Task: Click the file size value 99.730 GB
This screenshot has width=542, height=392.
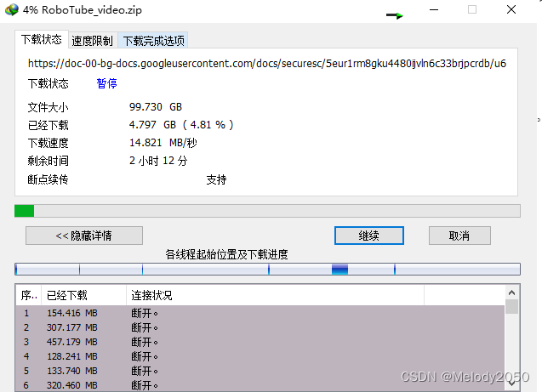Action: coord(156,107)
